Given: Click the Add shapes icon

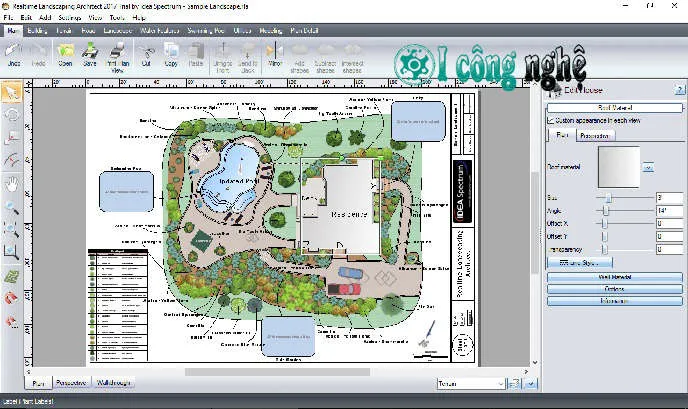Looking at the screenshot, I should click(x=300, y=57).
